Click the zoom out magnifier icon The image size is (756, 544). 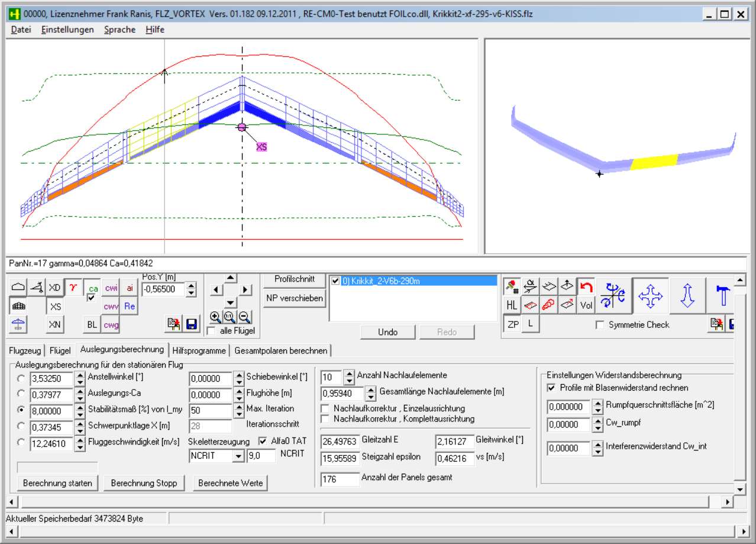click(244, 317)
